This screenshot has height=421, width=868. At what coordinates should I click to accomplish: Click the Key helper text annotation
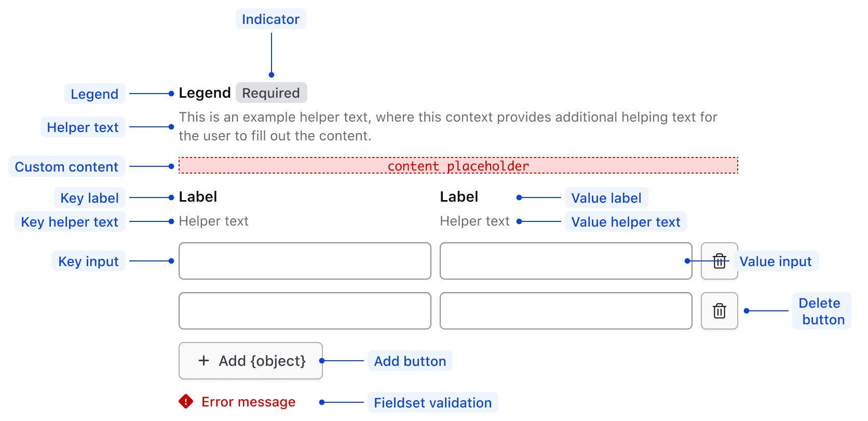70,222
